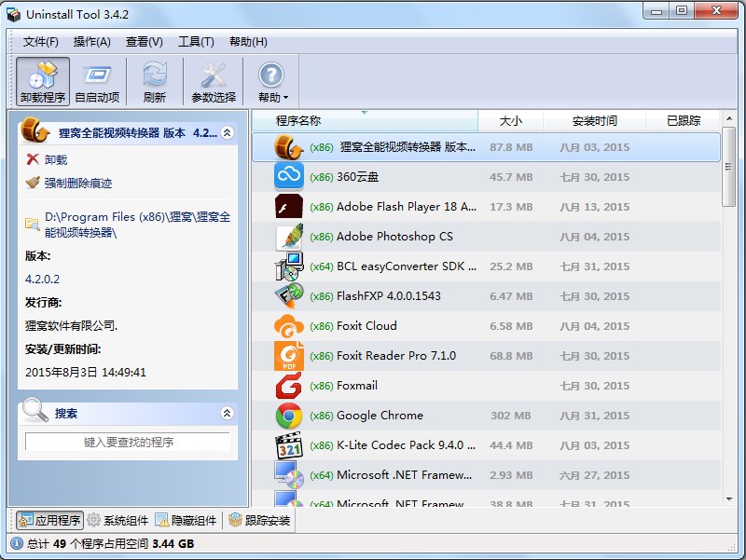Click the 刷新 refresh toolbar icon
746x560 pixels.
click(155, 81)
